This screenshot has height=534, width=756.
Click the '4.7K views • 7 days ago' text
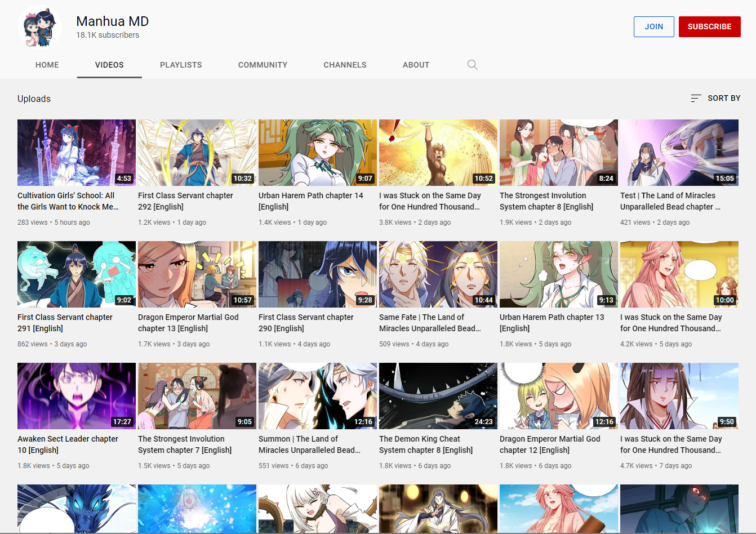point(656,466)
